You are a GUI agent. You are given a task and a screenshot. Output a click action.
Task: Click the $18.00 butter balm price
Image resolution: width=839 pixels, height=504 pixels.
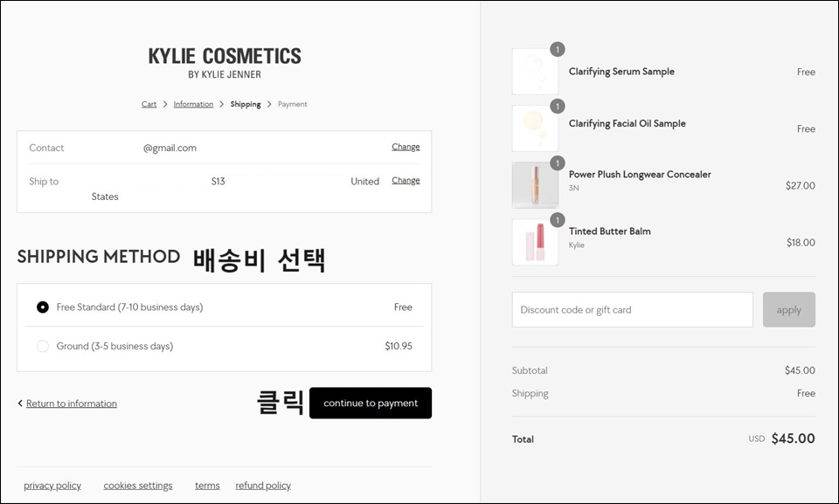(x=801, y=242)
